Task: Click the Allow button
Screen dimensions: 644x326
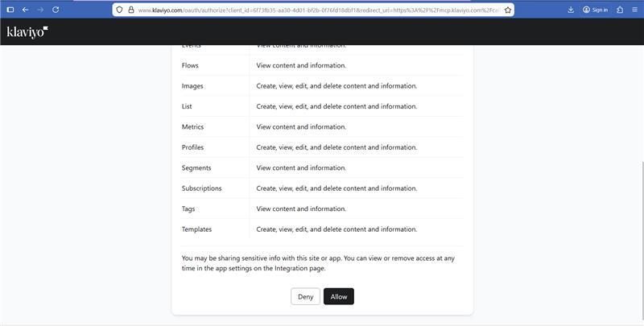Action: [x=338, y=296]
